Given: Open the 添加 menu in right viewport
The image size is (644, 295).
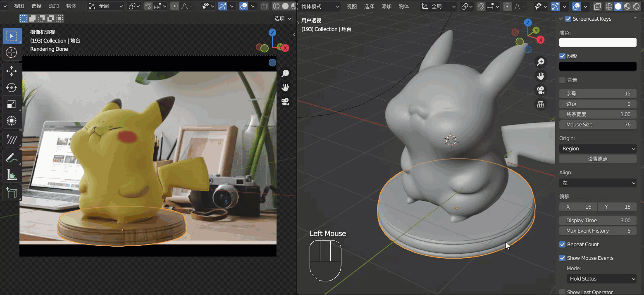Looking at the screenshot, I should [x=386, y=6].
